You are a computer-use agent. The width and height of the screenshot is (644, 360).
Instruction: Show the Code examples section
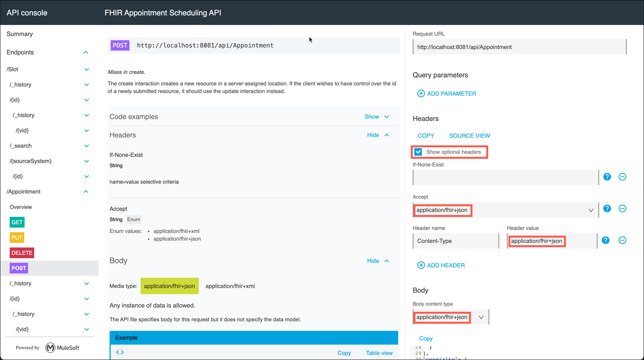377,117
